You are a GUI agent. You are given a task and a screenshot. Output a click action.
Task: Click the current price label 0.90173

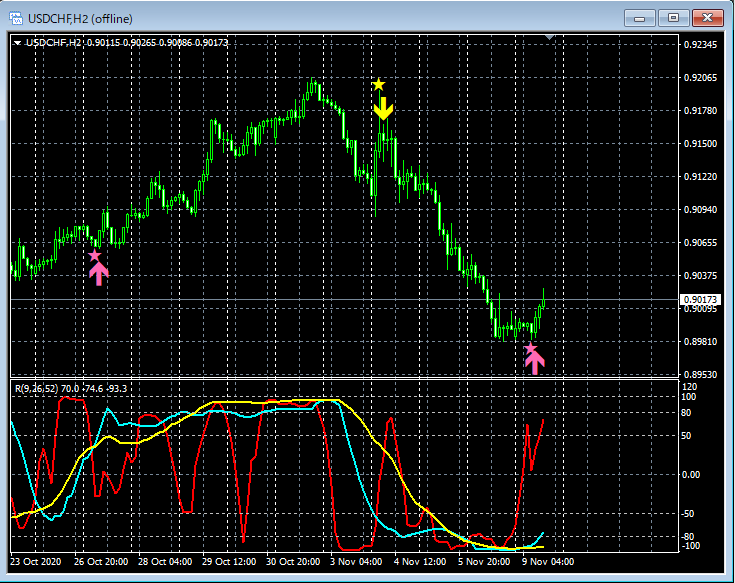click(x=700, y=299)
